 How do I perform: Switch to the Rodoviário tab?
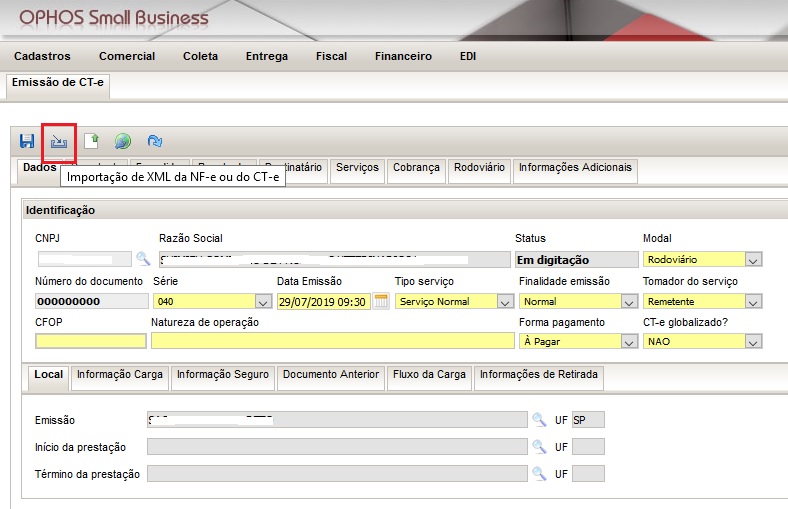[479, 170]
